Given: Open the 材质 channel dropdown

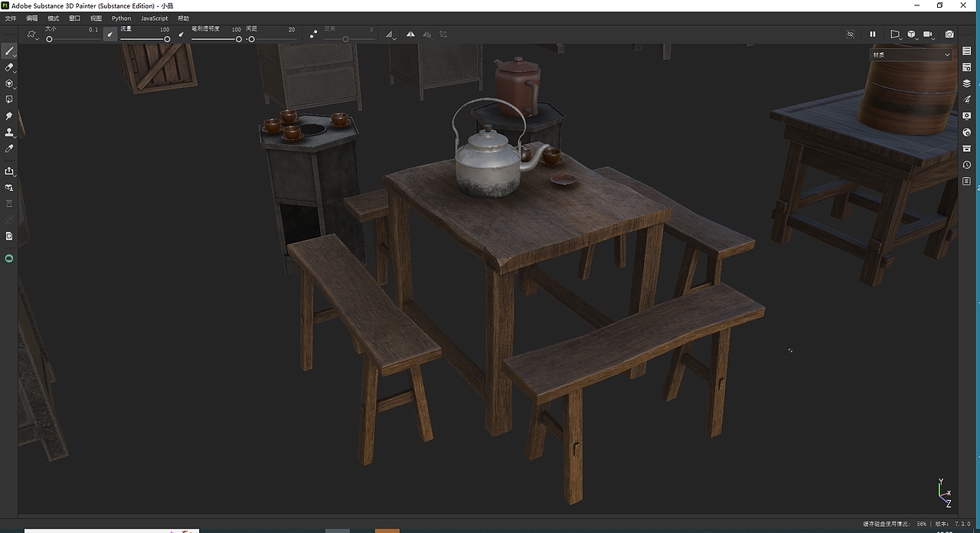Looking at the screenshot, I should pyautogui.click(x=911, y=54).
